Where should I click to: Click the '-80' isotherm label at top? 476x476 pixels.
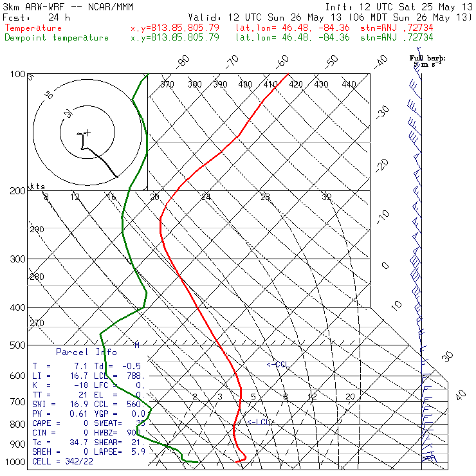pyautogui.click(x=183, y=61)
